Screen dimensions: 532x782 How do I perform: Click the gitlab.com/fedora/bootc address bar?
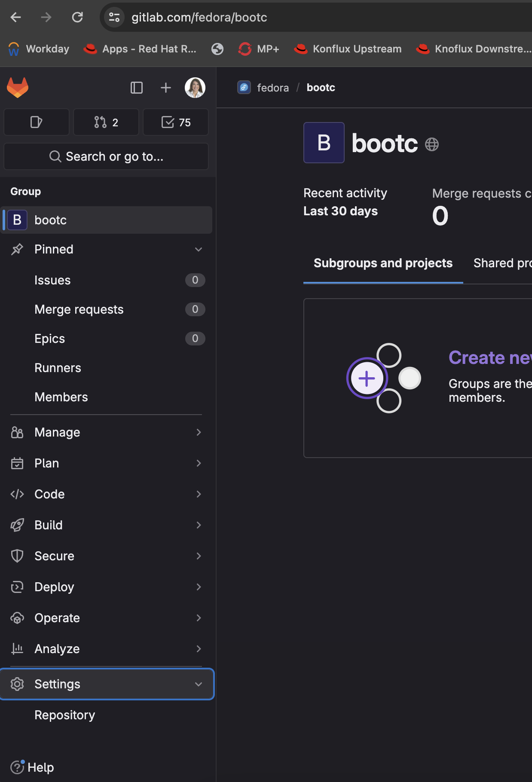(199, 17)
